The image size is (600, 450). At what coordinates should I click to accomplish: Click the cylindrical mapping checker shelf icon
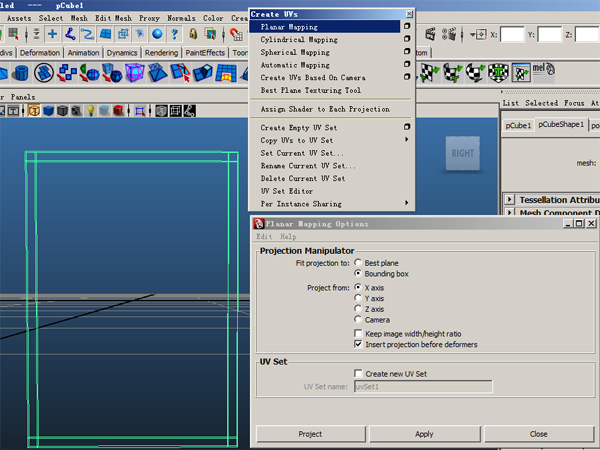pos(452,73)
